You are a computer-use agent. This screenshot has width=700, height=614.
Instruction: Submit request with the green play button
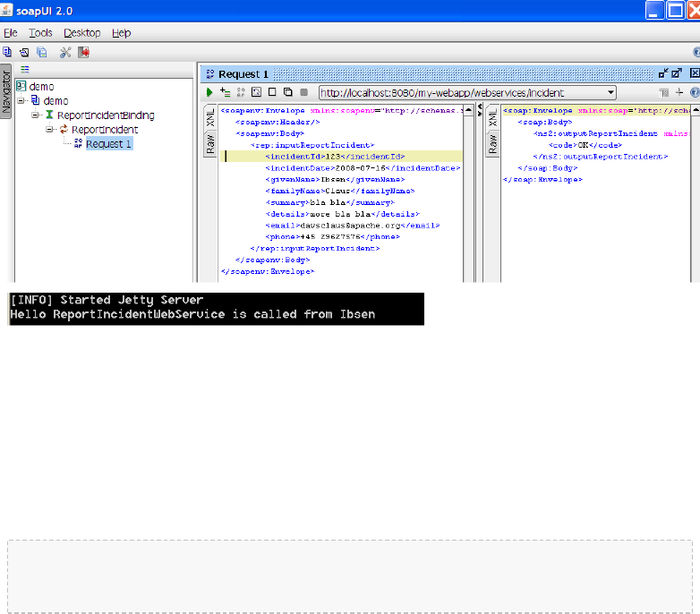click(x=210, y=92)
